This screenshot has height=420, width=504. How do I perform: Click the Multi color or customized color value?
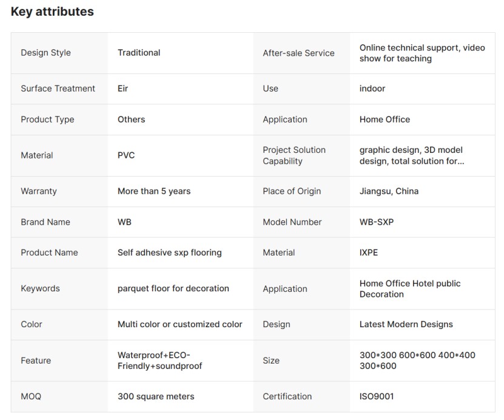(180, 325)
